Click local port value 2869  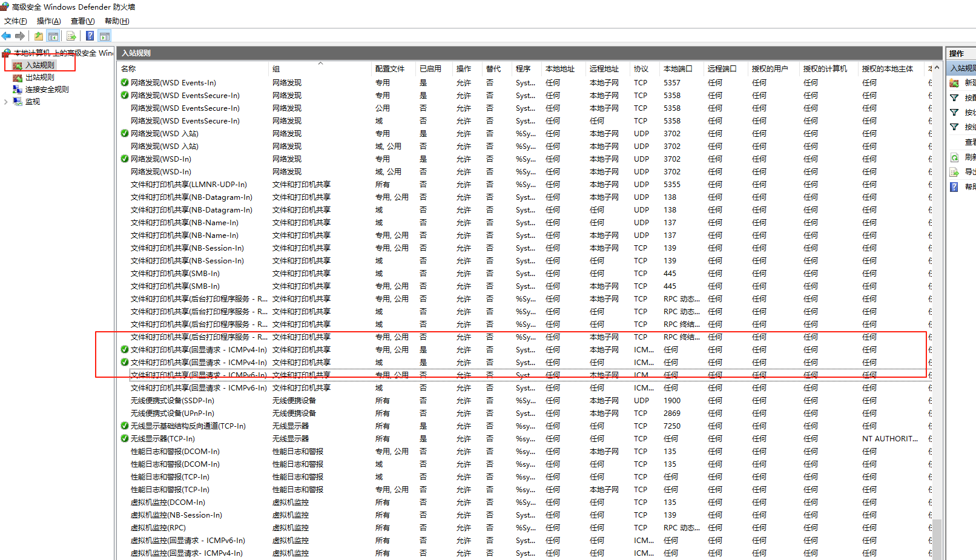click(x=672, y=413)
